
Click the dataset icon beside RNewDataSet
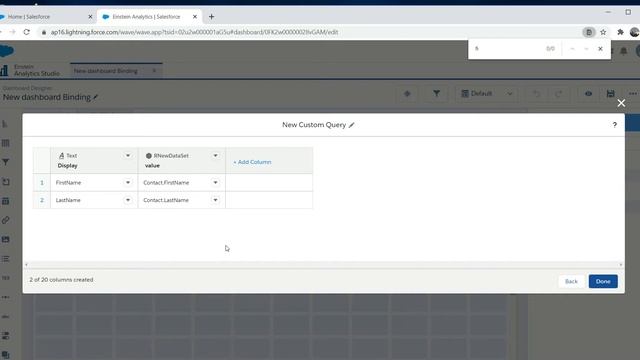pyautogui.click(x=149, y=156)
